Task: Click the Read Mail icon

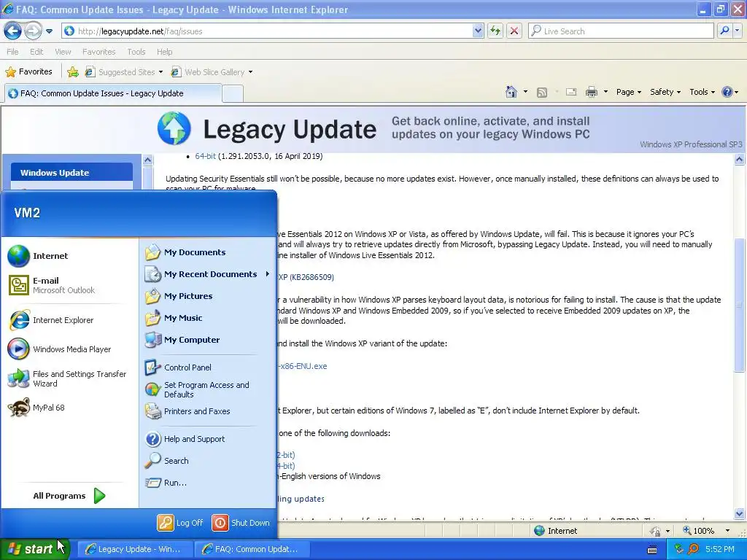Action: pos(571,92)
